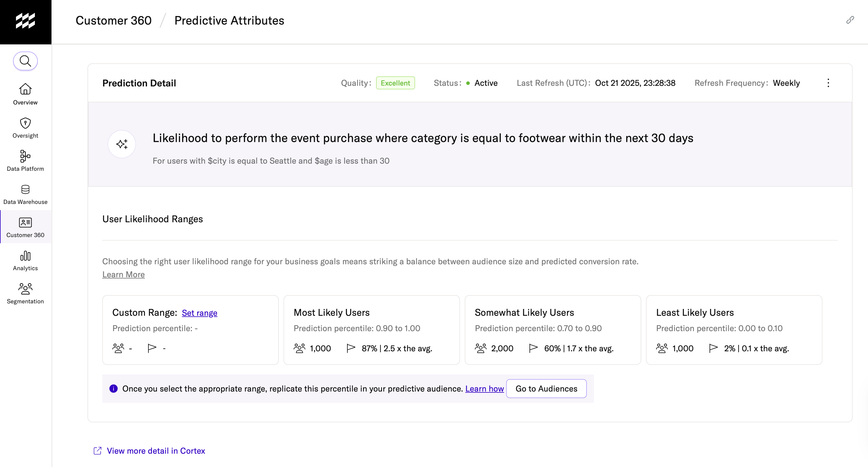Navigate to Data Platform
This screenshot has width=868, height=467.
click(25, 160)
